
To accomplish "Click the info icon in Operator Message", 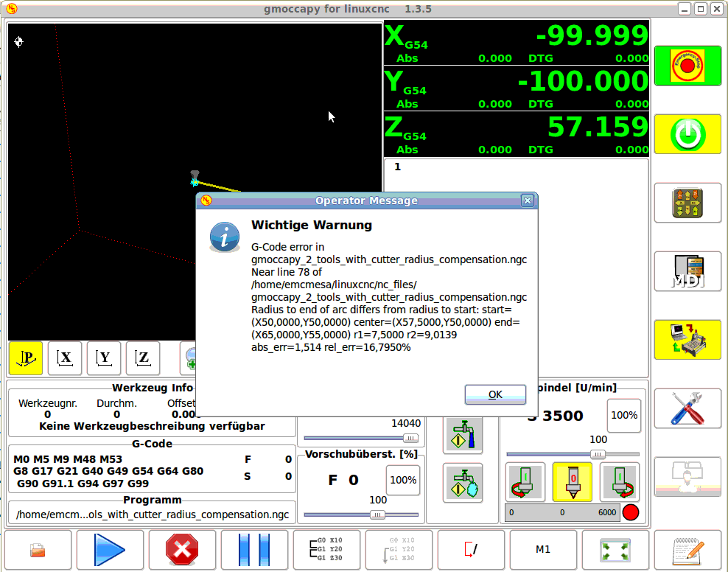I will tap(225, 237).
